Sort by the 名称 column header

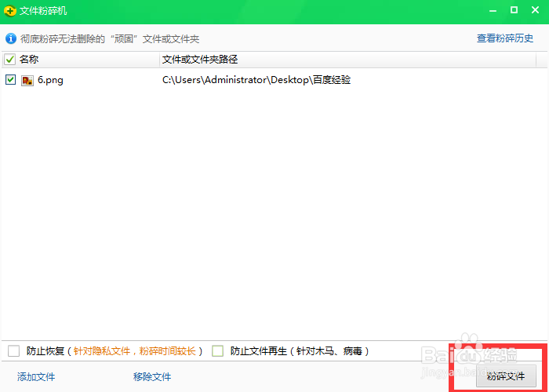(29, 60)
